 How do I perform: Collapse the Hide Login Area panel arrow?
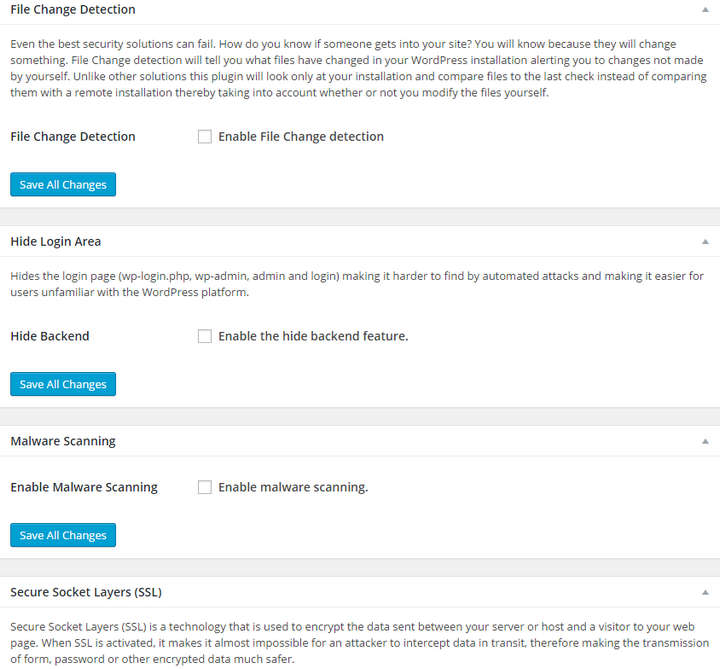705,242
